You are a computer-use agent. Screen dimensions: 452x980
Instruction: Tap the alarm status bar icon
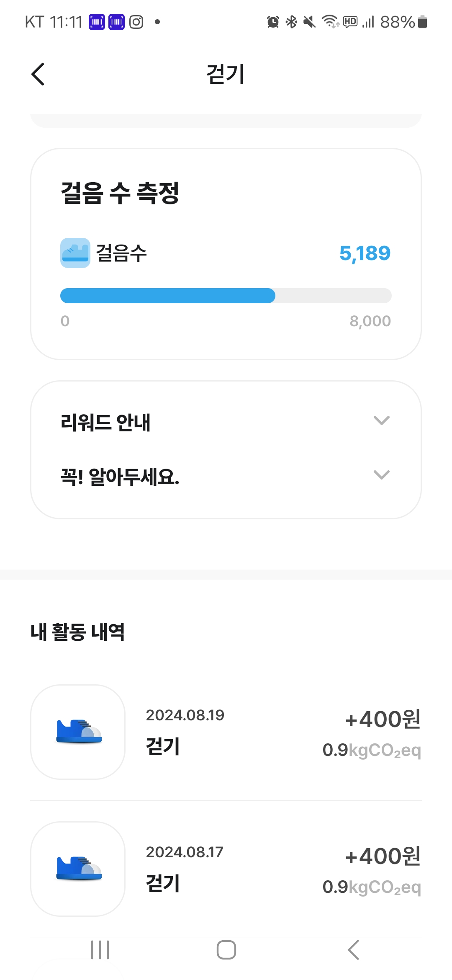tap(273, 22)
